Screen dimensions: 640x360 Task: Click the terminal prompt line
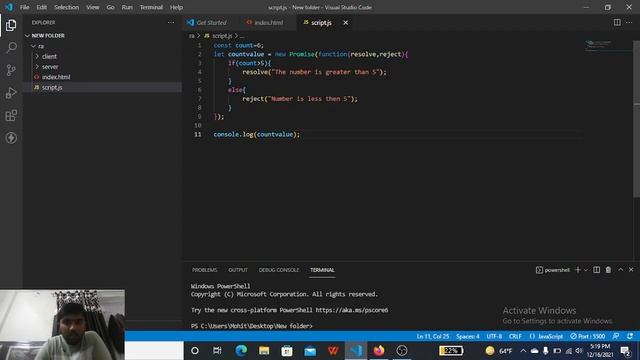click(251, 326)
